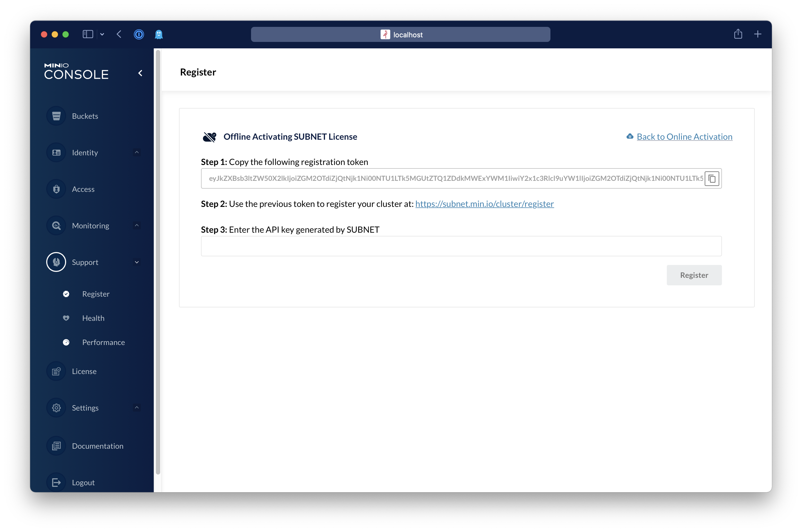The image size is (802, 532).
Task: Open a new tab with plus icon
Action: point(758,34)
